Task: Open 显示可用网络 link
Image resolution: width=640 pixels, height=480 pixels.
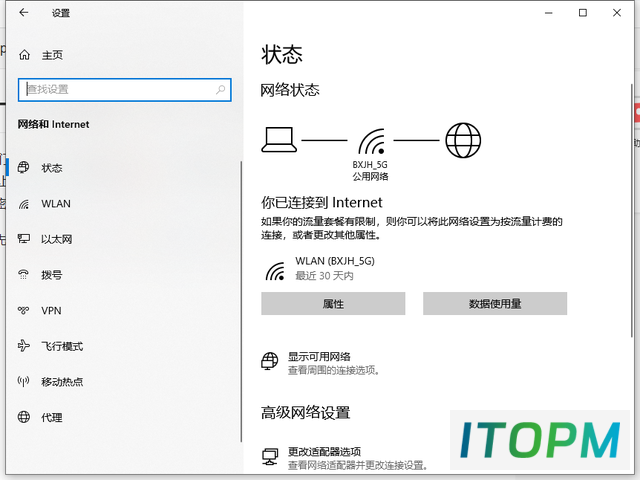Action: [x=319, y=356]
